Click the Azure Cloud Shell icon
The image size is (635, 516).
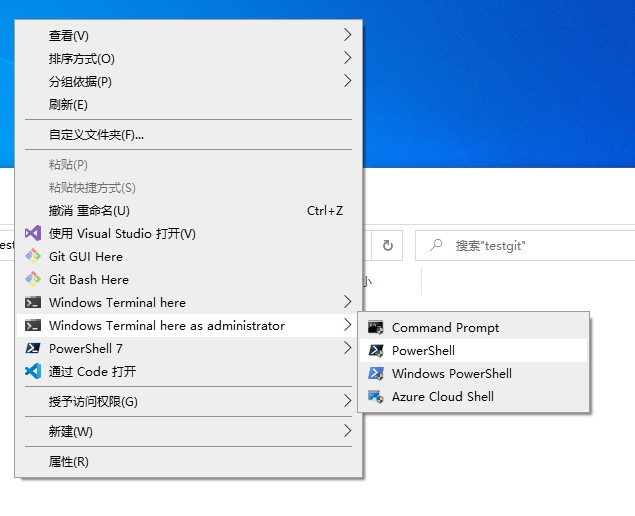tap(375, 397)
